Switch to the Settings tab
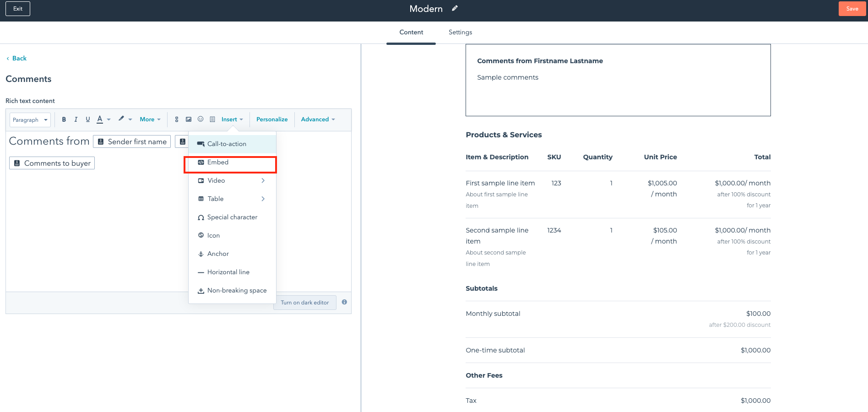868x412 pixels. click(460, 32)
